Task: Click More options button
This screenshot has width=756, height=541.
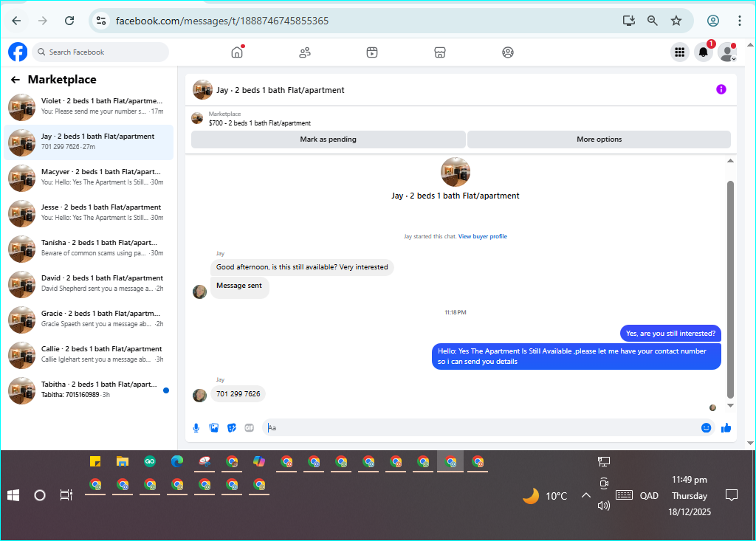Action: tap(599, 139)
